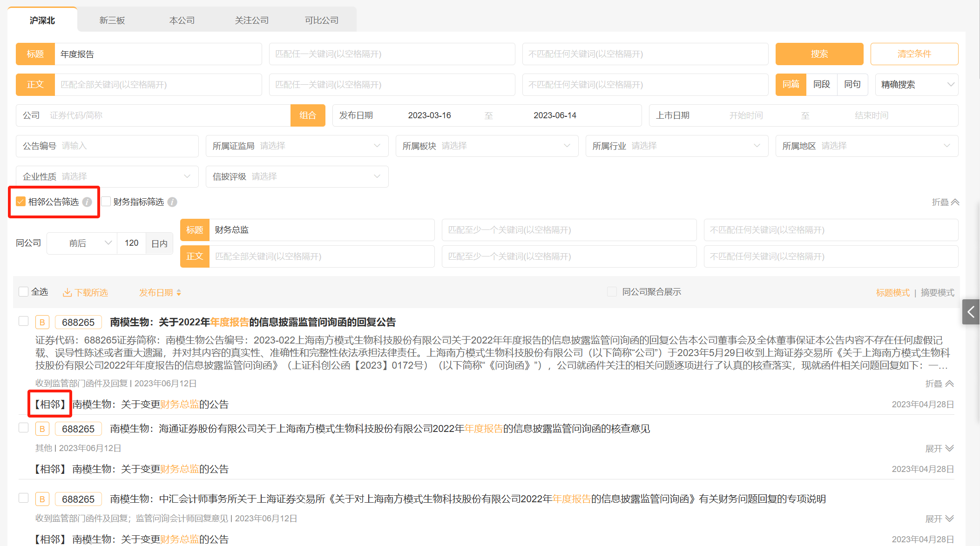Click the B badge of the 海通证券 result

click(x=42, y=429)
